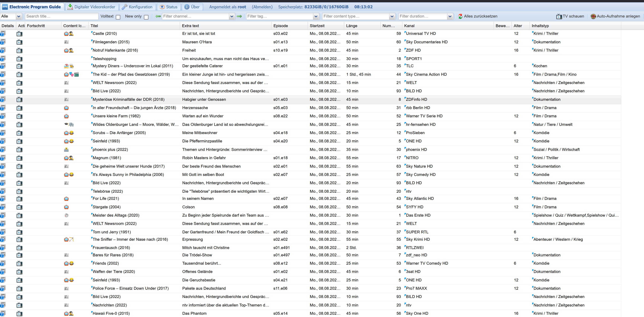Click the Search title input field
Viewport: 644px width, 317px height.
(x=62, y=16)
